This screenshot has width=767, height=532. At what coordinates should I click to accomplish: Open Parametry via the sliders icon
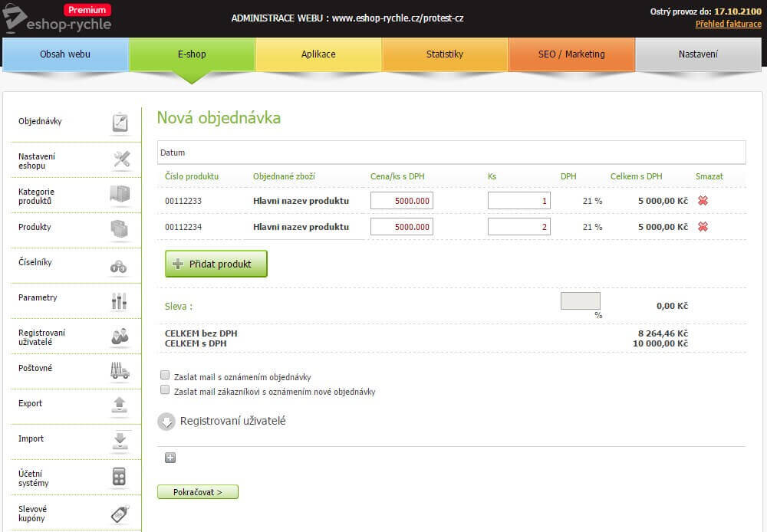(x=119, y=300)
